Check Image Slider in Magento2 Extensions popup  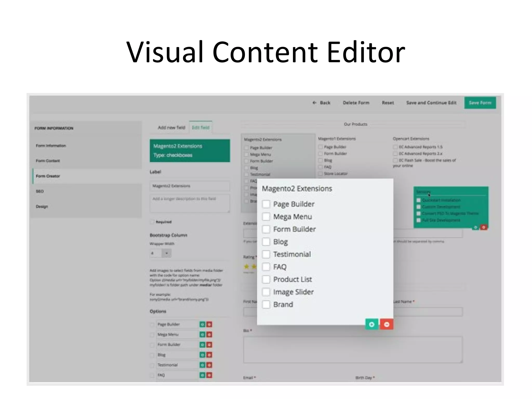pyautogui.click(x=266, y=292)
